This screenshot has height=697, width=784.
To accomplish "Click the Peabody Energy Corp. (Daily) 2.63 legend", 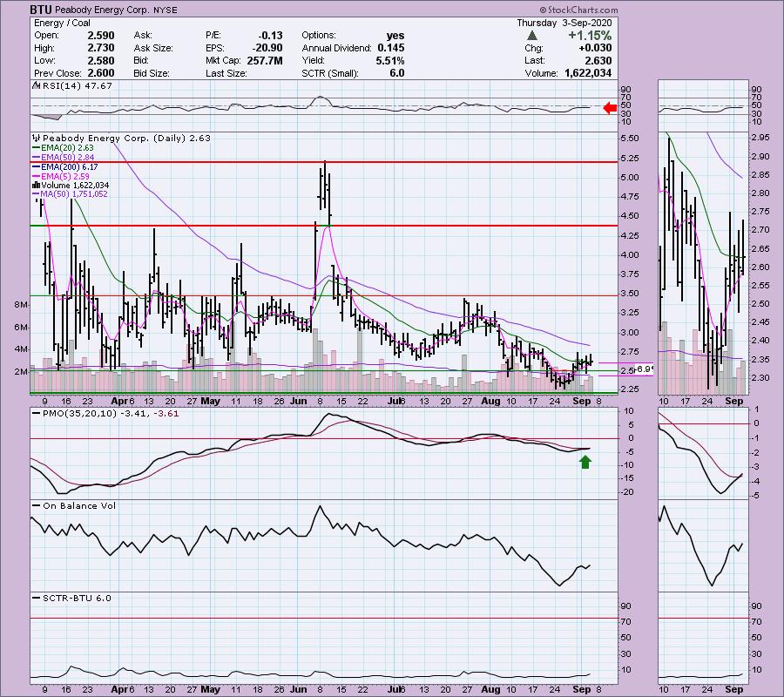I will coord(127,139).
